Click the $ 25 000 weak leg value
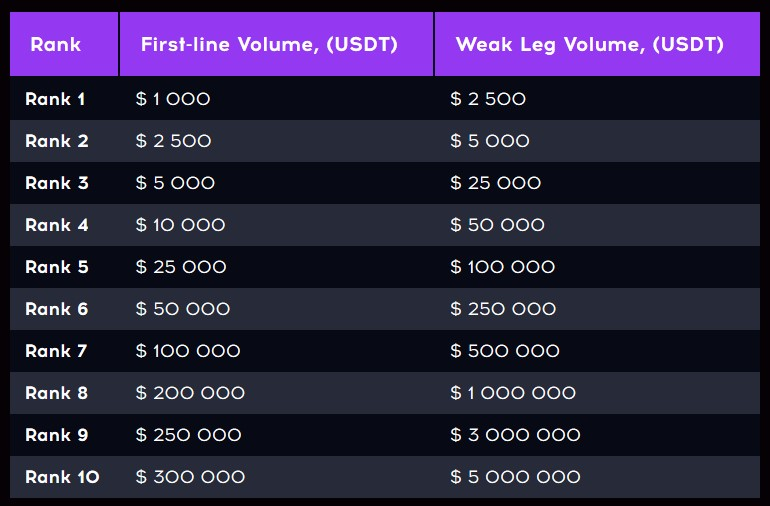770x506 pixels. (495, 183)
